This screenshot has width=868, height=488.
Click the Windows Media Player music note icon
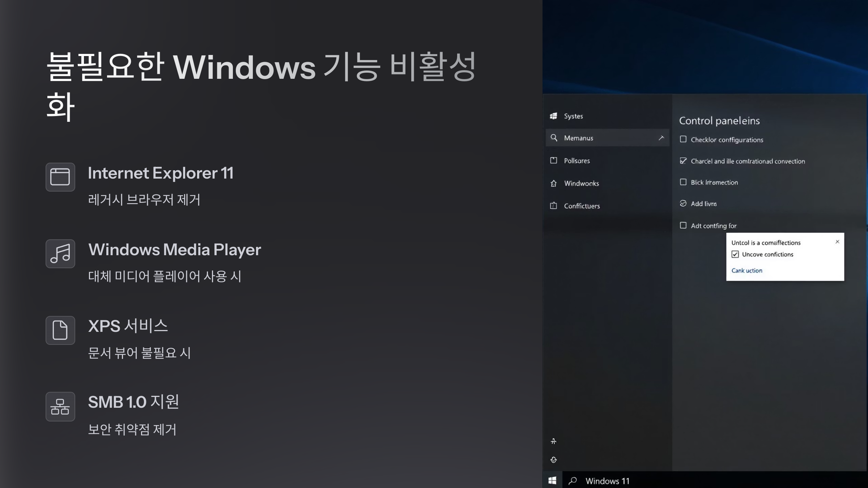point(60,253)
